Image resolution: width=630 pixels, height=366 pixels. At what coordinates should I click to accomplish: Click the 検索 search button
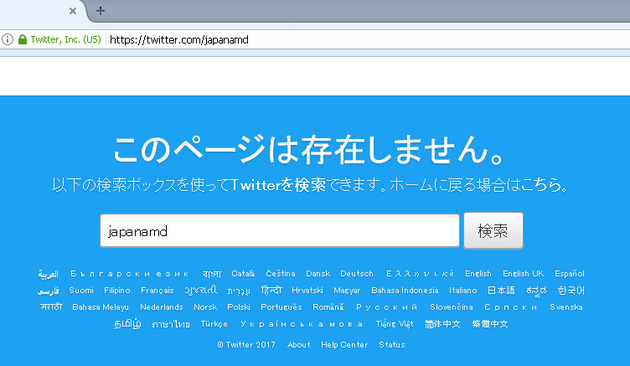click(493, 231)
